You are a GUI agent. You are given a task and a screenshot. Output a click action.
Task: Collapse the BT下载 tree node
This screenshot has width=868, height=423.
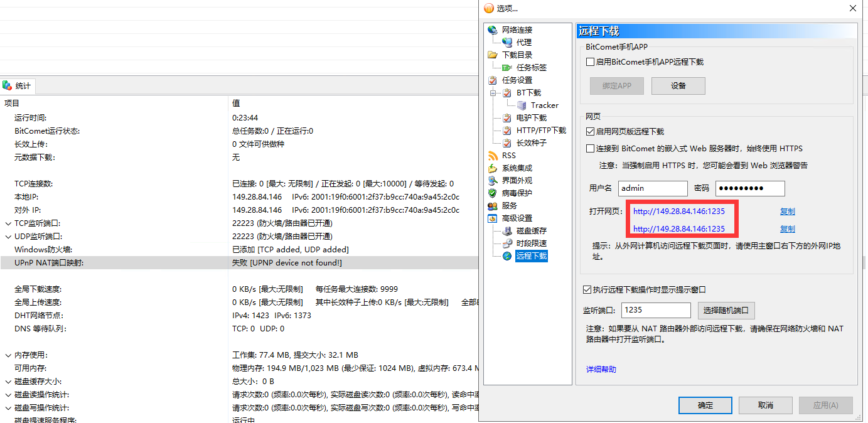tap(493, 93)
